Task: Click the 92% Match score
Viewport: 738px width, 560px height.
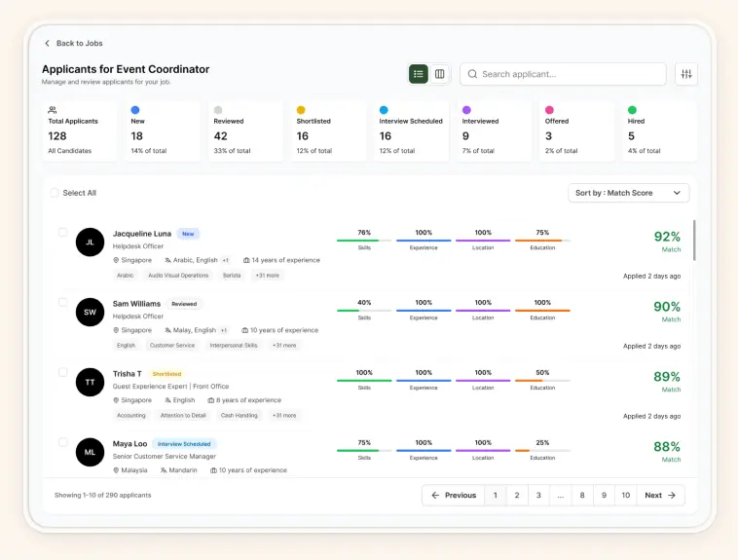Action: [667, 237]
